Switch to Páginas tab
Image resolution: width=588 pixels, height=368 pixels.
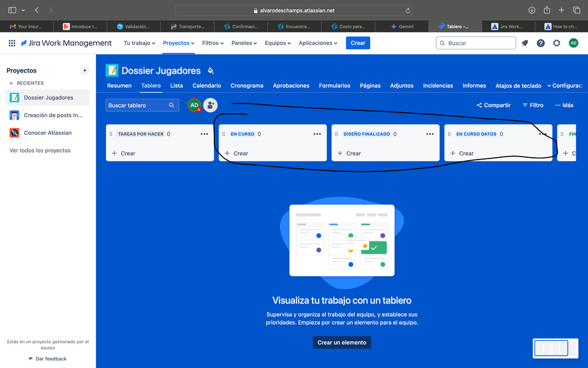[x=370, y=86]
